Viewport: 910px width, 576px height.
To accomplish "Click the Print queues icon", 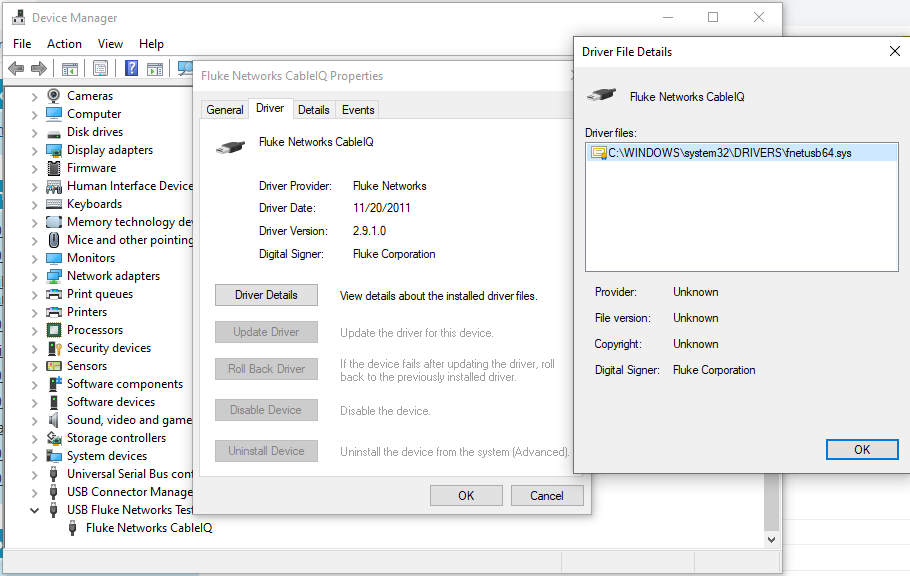I will pyautogui.click(x=54, y=294).
